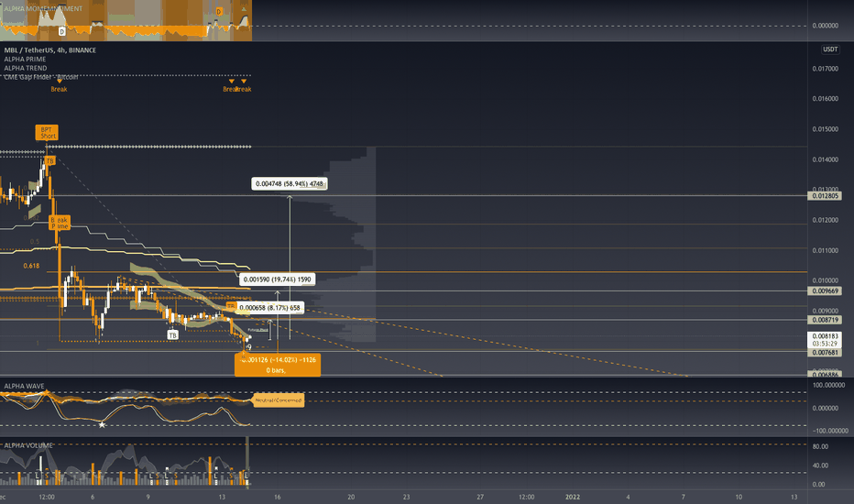
Task: Click the 0.006886 price line tag
Action: tap(825, 374)
